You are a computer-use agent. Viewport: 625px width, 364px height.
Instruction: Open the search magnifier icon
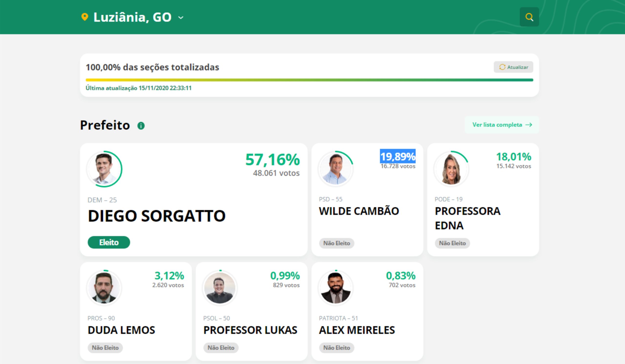529,17
